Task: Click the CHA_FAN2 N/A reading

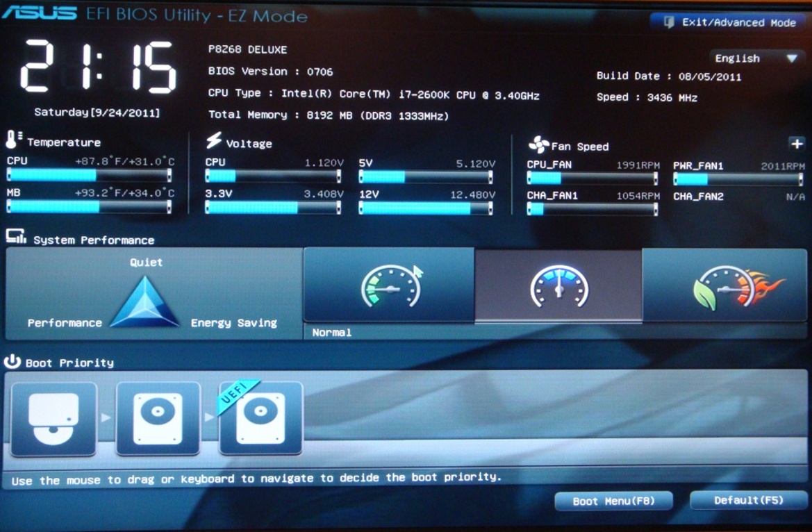Action: [795, 197]
